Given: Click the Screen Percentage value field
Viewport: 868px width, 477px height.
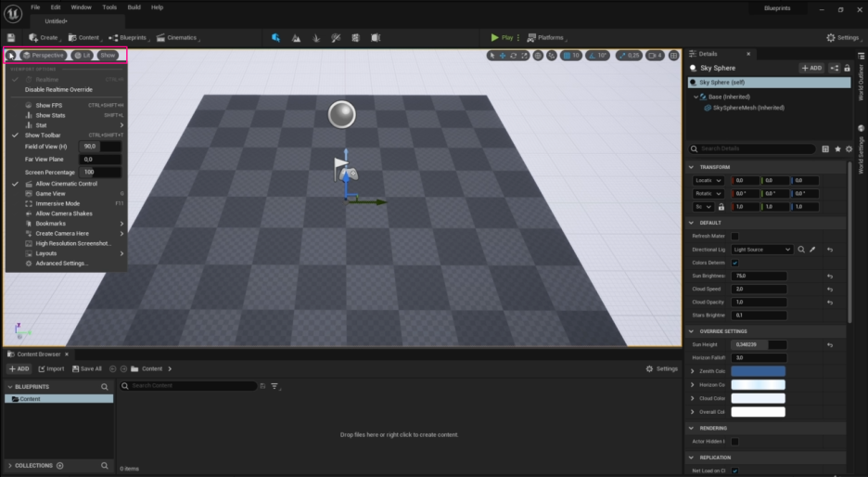Looking at the screenshot, I should [x=100, y=173].
